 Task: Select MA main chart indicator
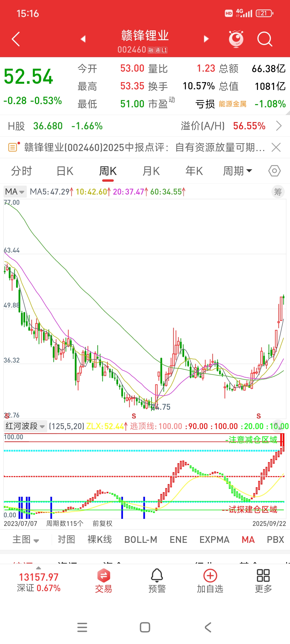point(248,540)
